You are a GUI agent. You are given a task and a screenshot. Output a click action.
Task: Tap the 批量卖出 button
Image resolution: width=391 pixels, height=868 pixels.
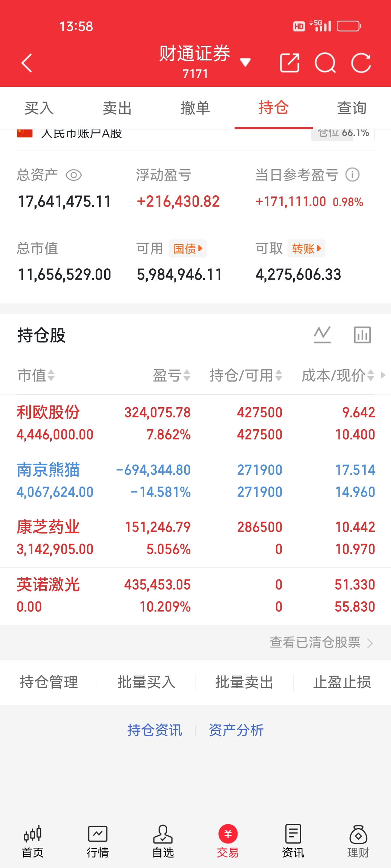coord(244,682)
